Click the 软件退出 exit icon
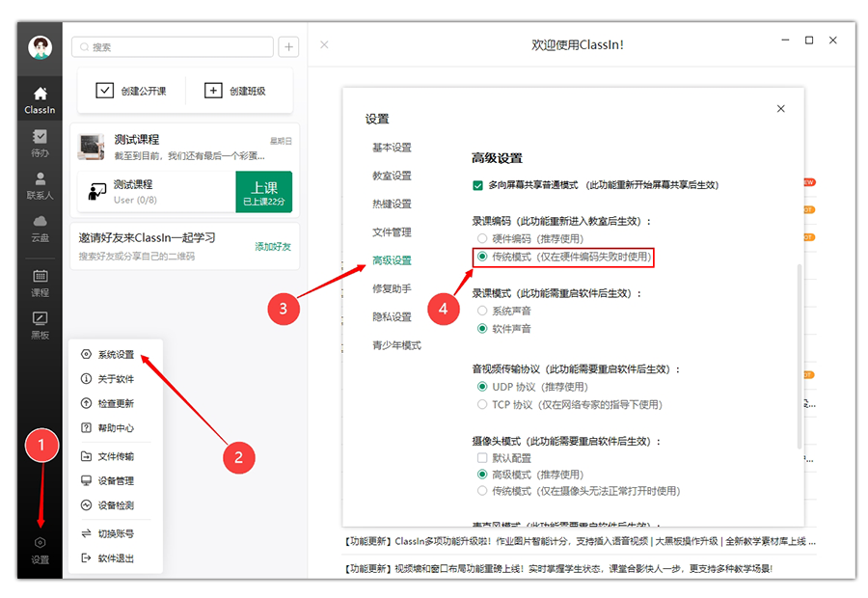Viewport: 868px width, 598px height. click(86, 557)
